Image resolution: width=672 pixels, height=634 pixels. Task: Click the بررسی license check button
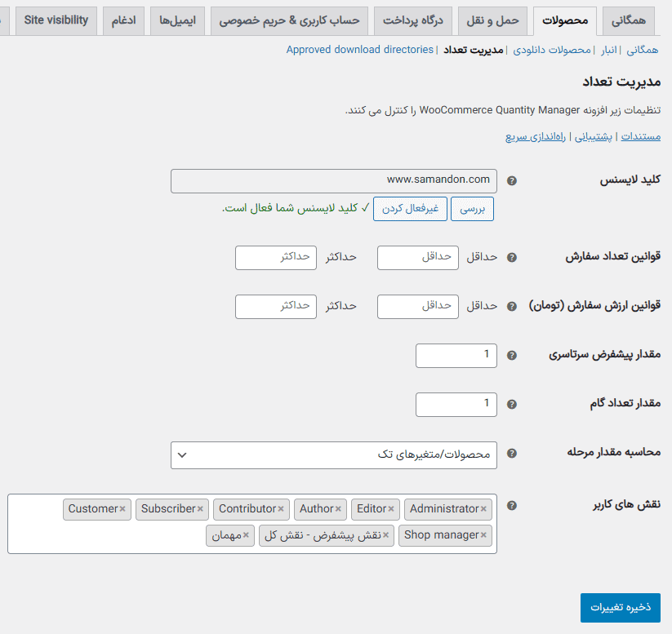(472, 209)
